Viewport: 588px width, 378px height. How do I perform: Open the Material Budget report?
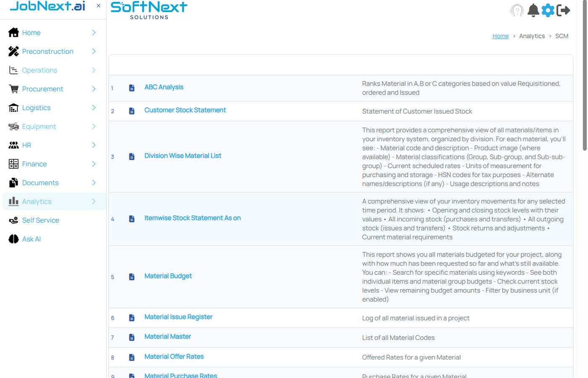click(x=168, y=277)
